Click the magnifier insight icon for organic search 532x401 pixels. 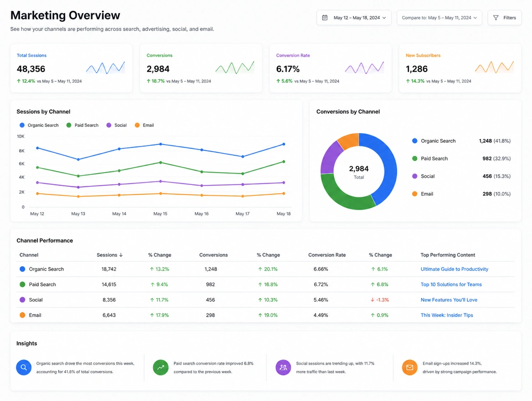click(24, 367)
